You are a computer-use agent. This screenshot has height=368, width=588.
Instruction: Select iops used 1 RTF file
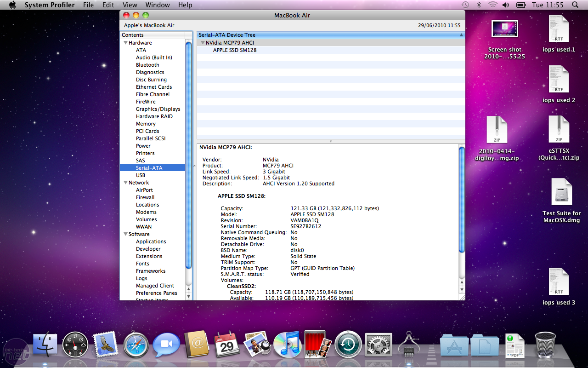click(x=559, y=33)
